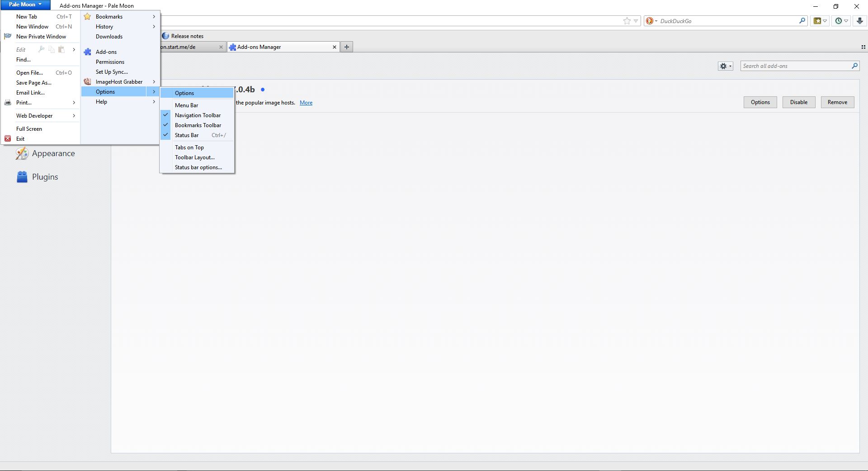This screenshot has height=471, width=868.
Task: Uncheck the Navigation Toolbar option
Action: [x=198, y=115]
